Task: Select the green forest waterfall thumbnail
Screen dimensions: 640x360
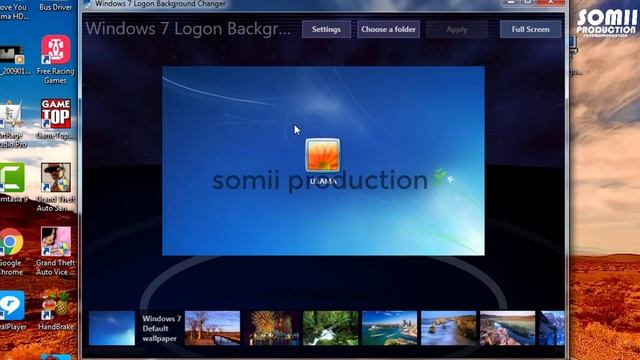Action: click(331, 328)
